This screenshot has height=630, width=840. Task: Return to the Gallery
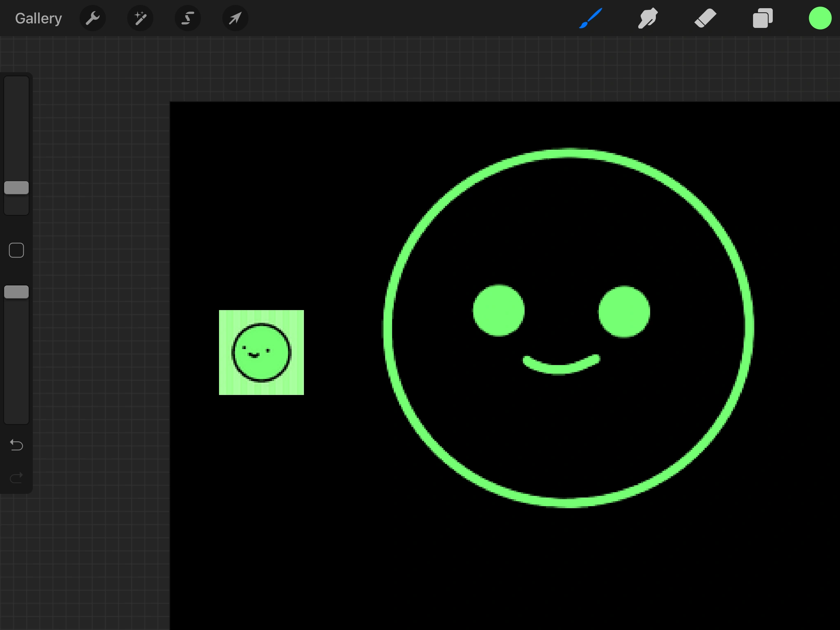(38, 18)
